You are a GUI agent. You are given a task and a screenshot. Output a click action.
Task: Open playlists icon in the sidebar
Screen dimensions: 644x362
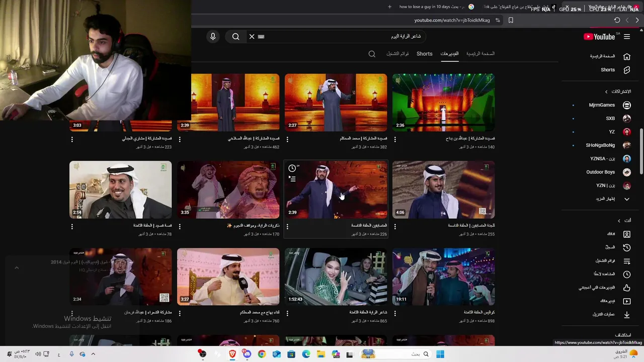tap(627, 261)
